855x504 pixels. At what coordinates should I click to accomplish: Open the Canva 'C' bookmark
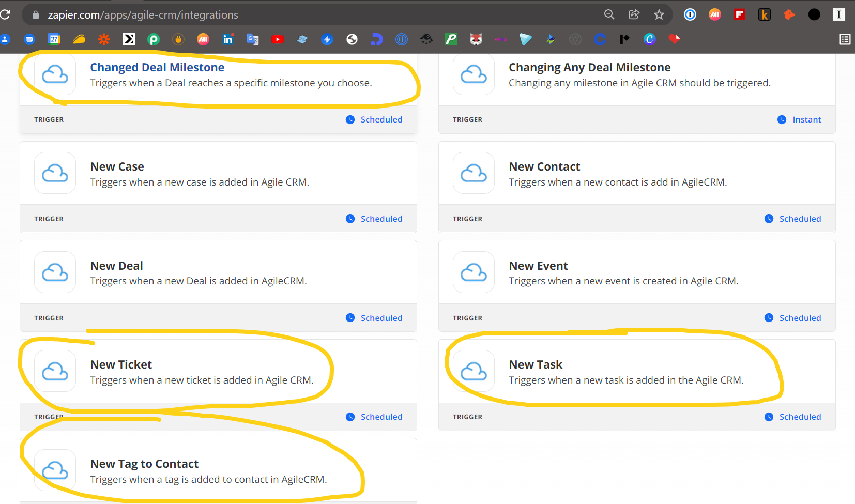point(650,39)
